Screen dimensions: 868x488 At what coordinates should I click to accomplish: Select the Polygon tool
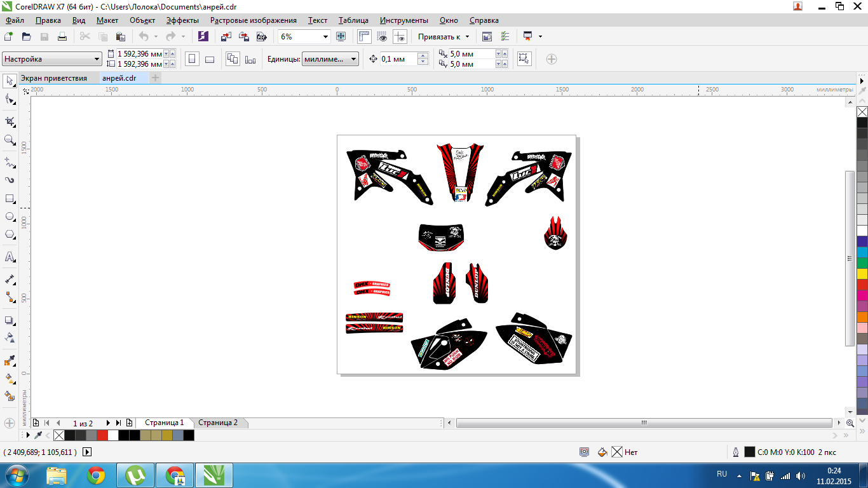(10, 234)
